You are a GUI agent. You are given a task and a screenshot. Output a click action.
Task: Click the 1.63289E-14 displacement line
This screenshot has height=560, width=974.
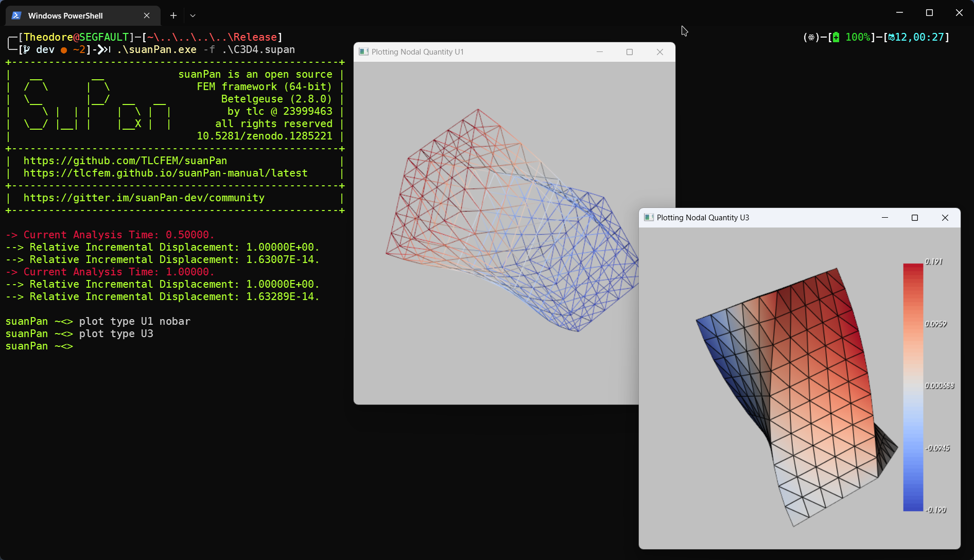coord(163,296)
